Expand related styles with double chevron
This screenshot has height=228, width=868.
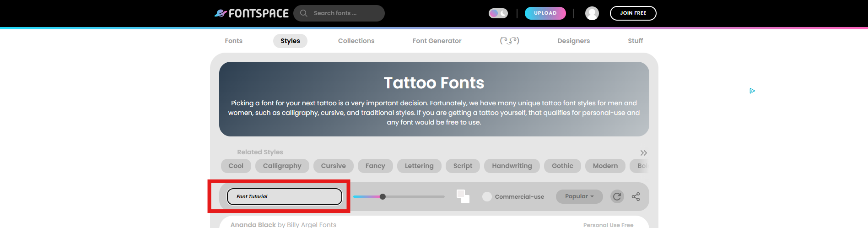(x=644, y=153)
